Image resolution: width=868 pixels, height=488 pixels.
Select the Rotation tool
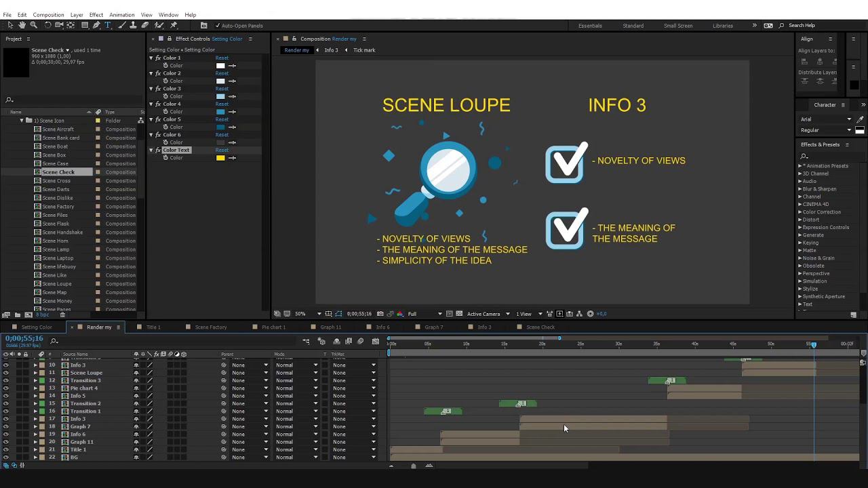47,25
